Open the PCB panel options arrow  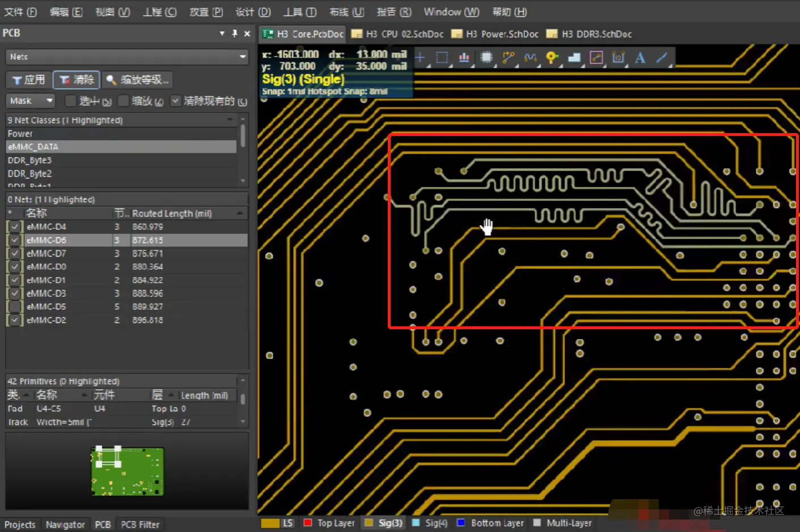click(222, 33)
